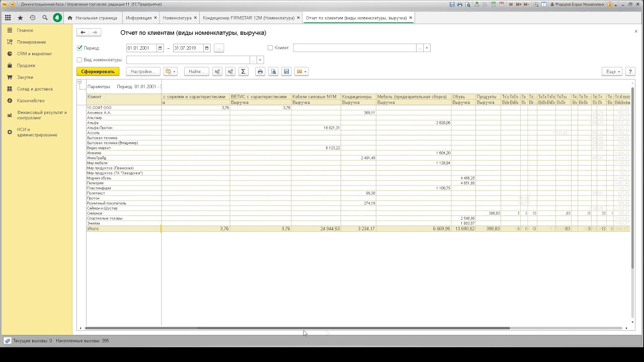Clear the Клиент field with x

427,48
